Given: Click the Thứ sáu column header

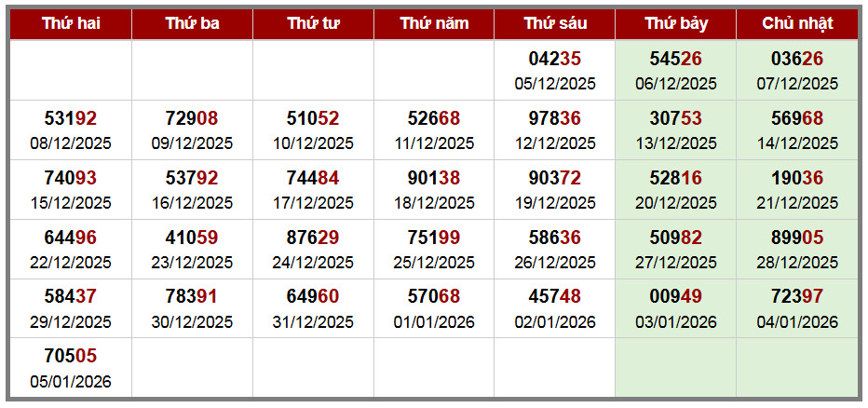Looking at the screenshot, I should click(x=554, y=24).
